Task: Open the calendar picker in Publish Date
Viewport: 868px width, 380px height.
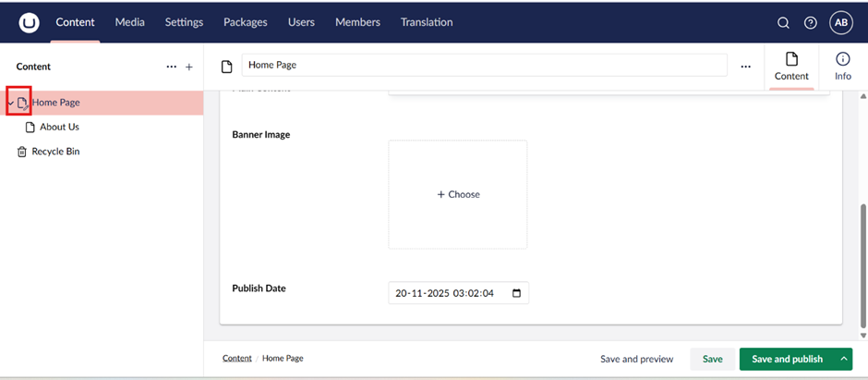Action: point(516,293)
